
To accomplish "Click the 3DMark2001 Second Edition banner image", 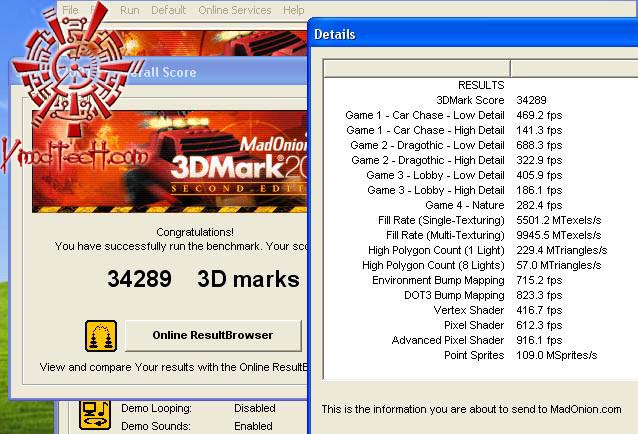I will pos(170,161).
